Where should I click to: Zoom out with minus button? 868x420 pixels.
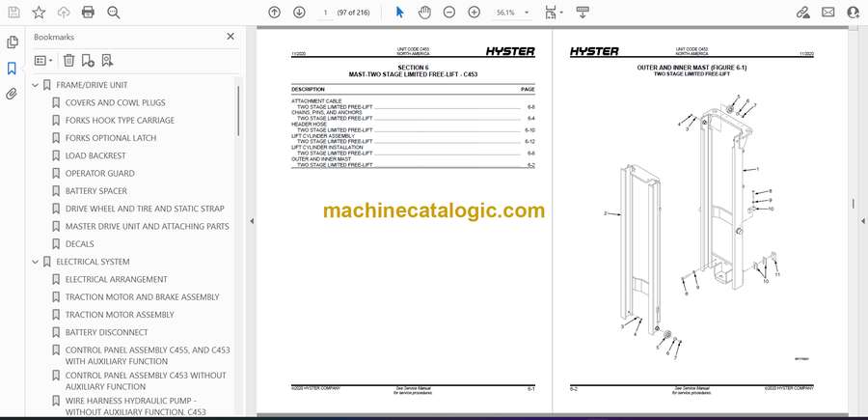pyautogui.click(x=448, y=13)
